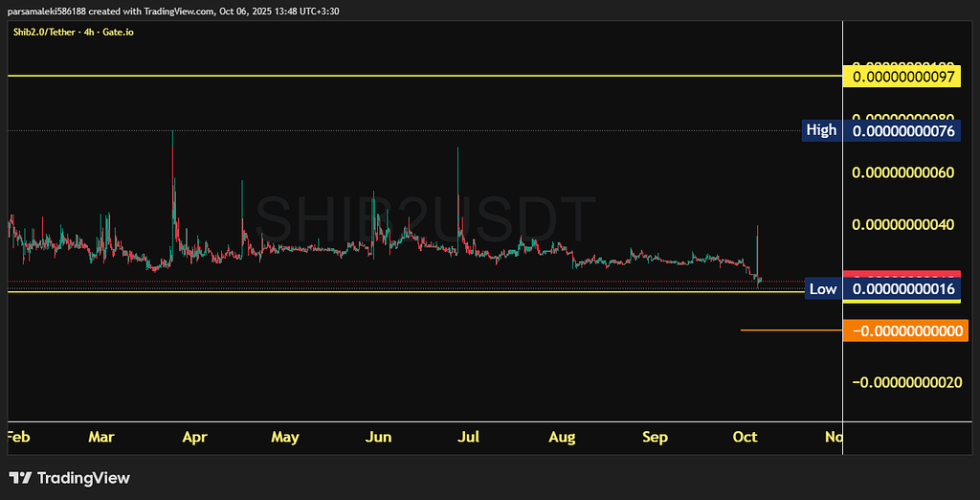Image resolution: width=980 pixels, height=500 pixels.
Task: Click the -0.00000000020 price axis level
Action: tap(905, 382)
